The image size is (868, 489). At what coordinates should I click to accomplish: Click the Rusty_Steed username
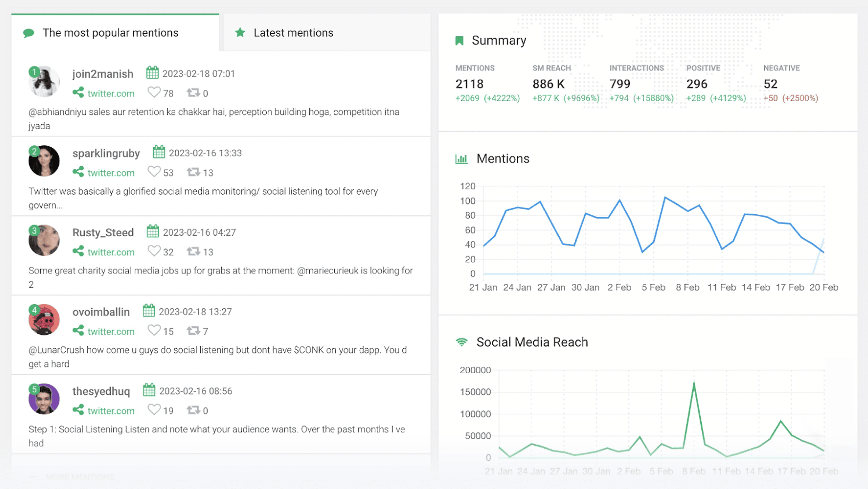click(x=103, y=232)
